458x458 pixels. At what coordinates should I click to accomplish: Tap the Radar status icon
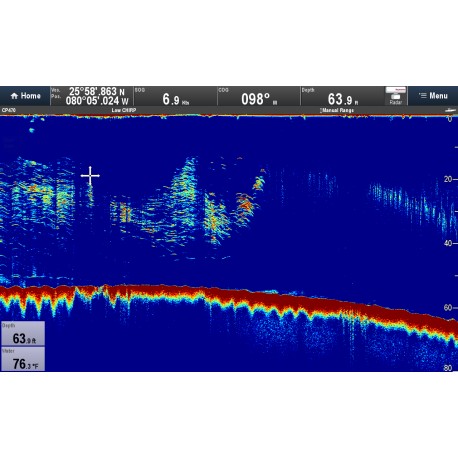[x=396, y=96]
